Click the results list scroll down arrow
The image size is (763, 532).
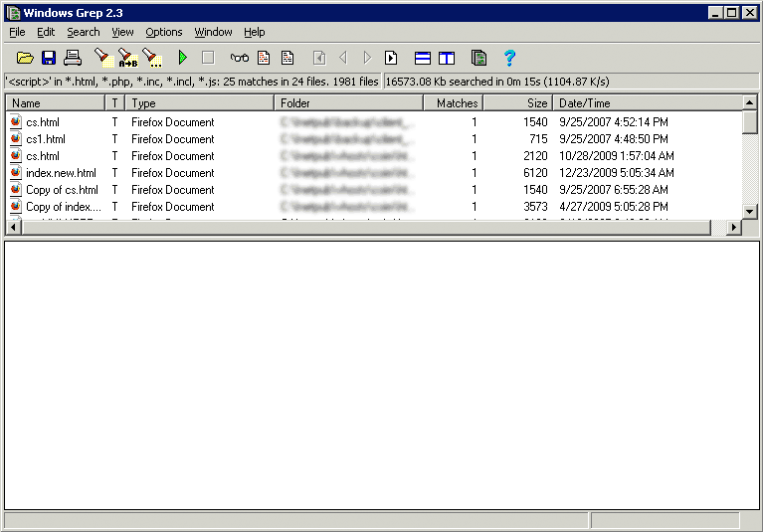(749, 212)
